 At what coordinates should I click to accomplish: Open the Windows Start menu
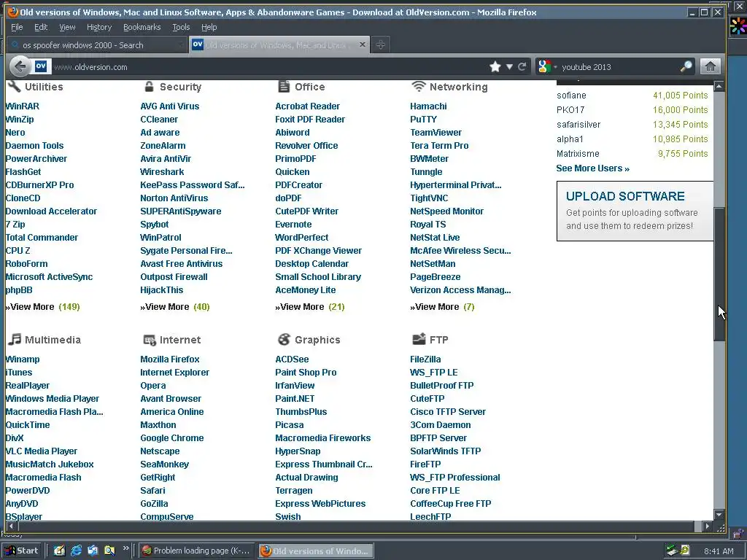tap(22, 551)
